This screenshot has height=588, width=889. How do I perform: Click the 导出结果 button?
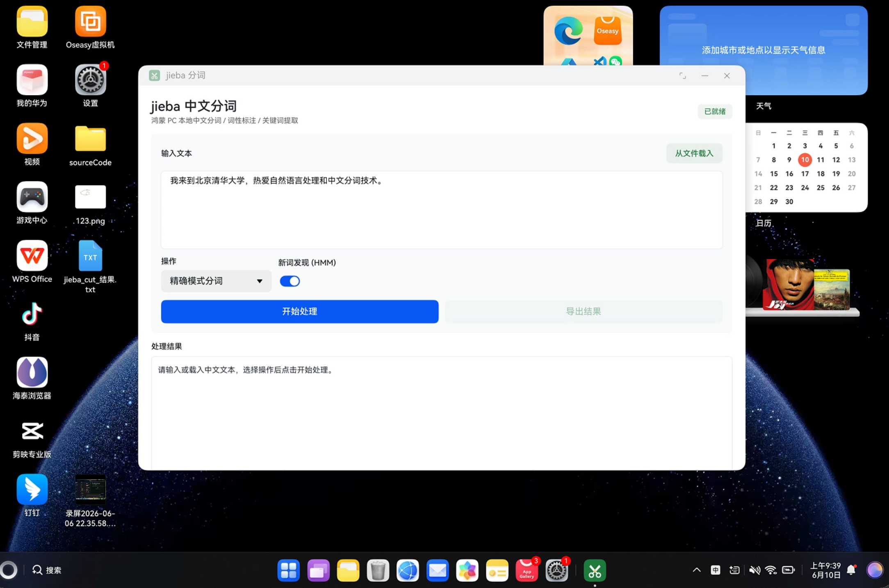point(584,312)
